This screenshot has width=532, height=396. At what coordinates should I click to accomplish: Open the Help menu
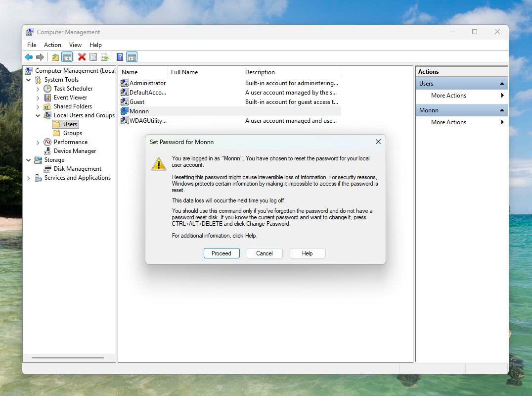tap(95, 45)
